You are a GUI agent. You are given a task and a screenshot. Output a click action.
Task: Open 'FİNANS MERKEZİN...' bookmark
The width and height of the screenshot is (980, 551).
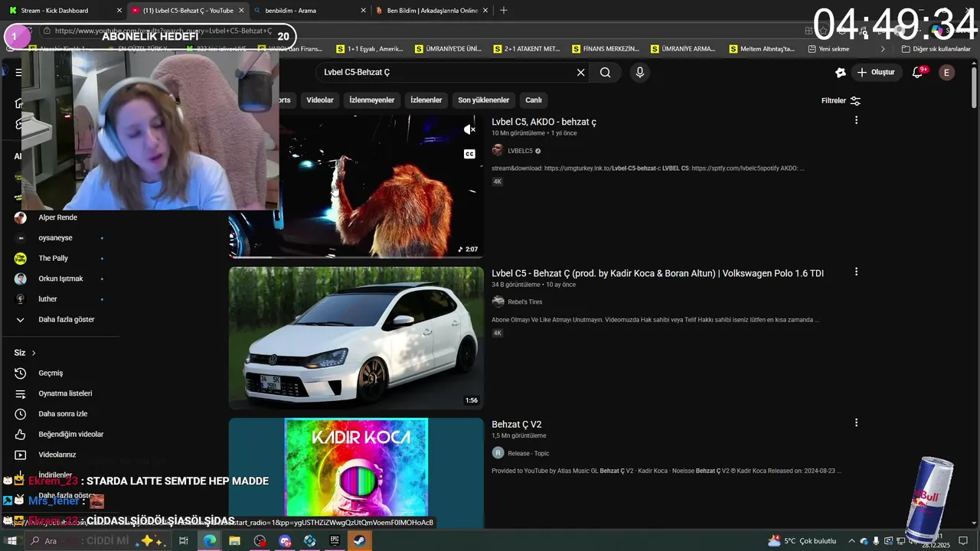point(605,49)
